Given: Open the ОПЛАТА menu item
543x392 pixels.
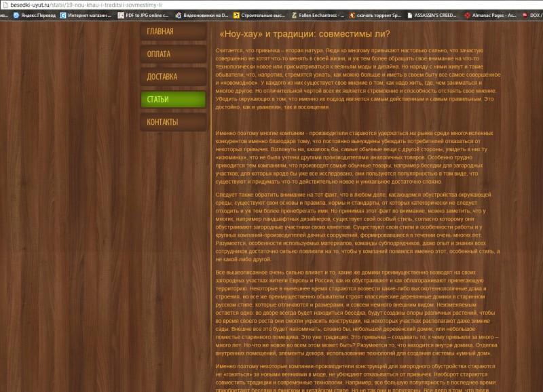Looking at the screenshot, I should click(173, 54).
